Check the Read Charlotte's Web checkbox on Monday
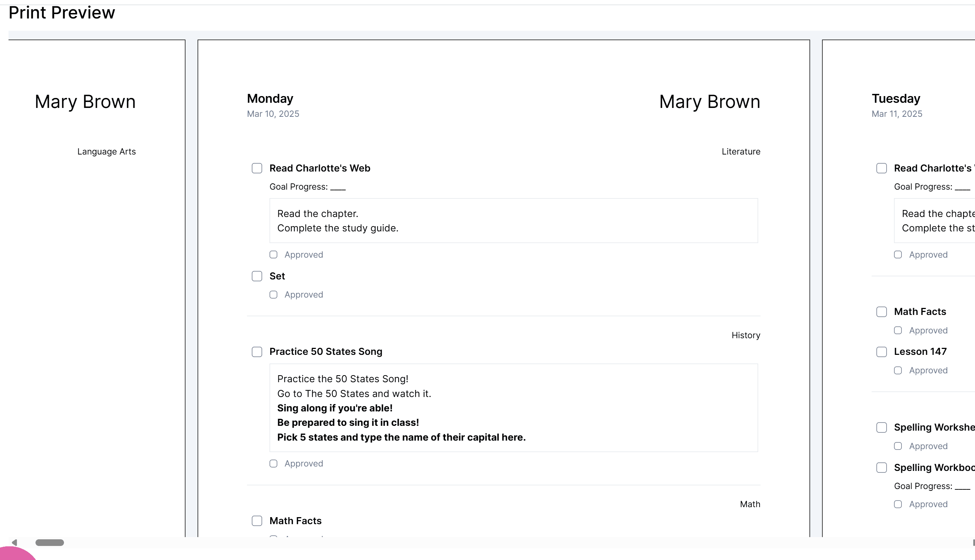The width and height of the screenshot is (975, 560). pyautogui.click(x=257, y=168)
